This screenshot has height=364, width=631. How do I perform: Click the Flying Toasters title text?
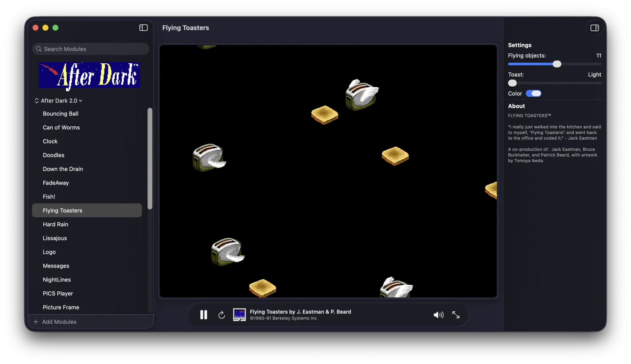186,28
